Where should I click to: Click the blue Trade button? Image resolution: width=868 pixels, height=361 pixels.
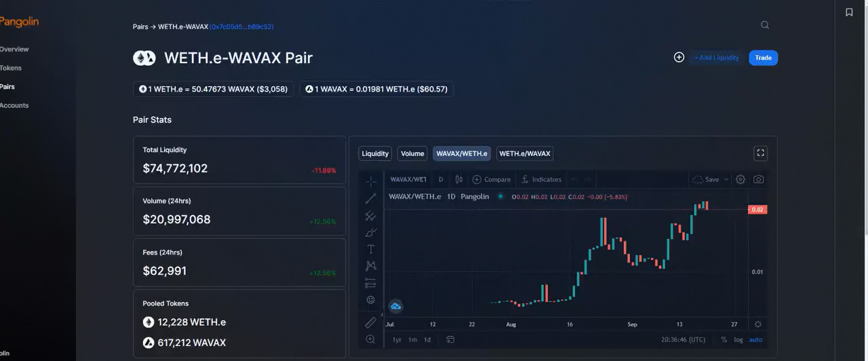[x=764, y=58]
